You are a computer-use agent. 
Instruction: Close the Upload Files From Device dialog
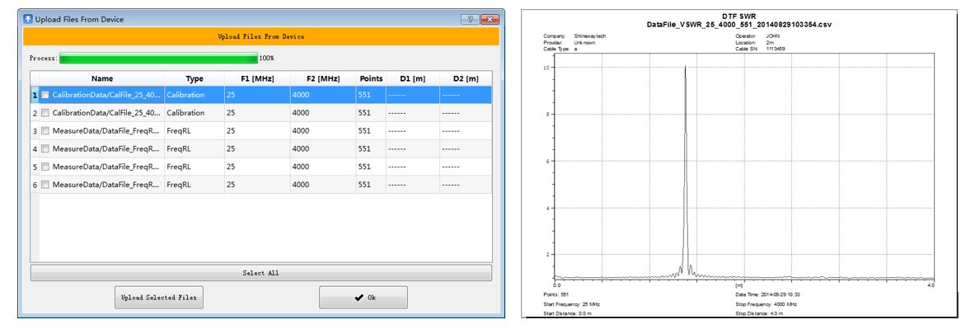point(490,20)
